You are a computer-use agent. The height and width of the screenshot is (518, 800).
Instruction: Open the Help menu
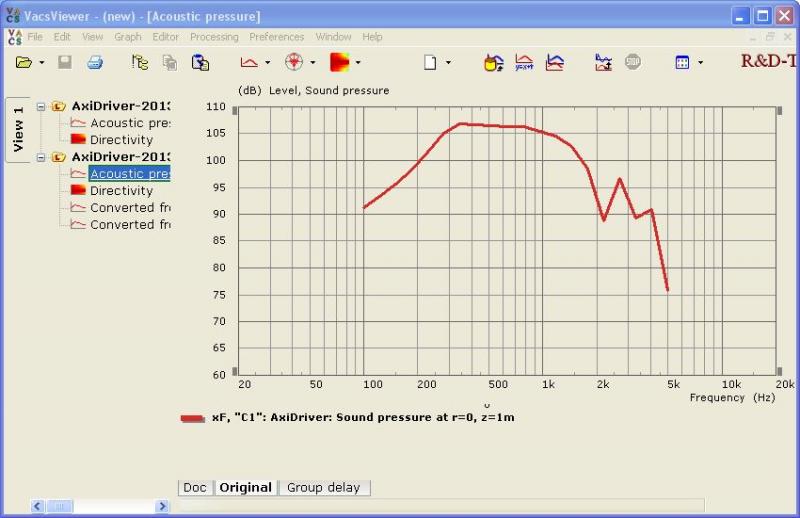[372, 37]
